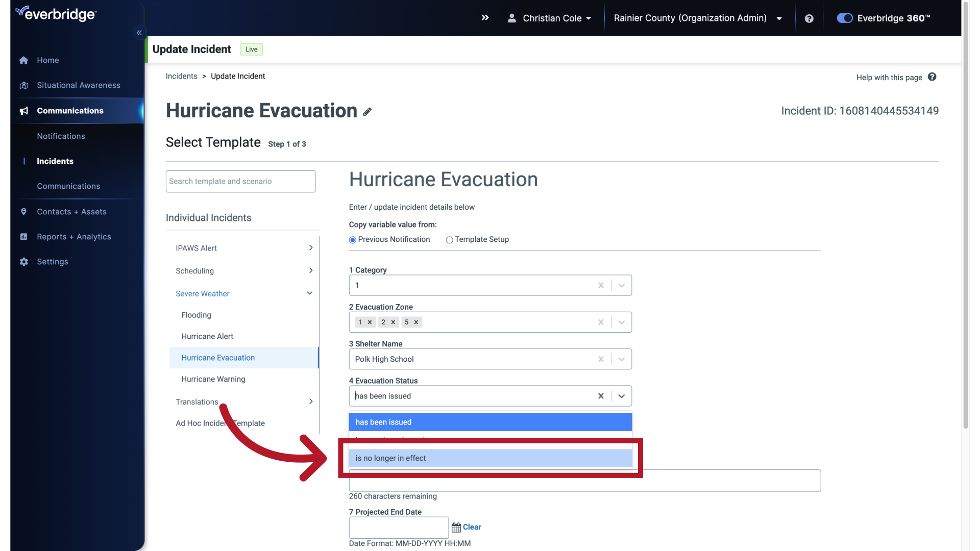Image resolution: width=980 pixels, height=551 pixels.
Task: Collapse the sidebar with double-chevron icon
Action: coord(139,33)
